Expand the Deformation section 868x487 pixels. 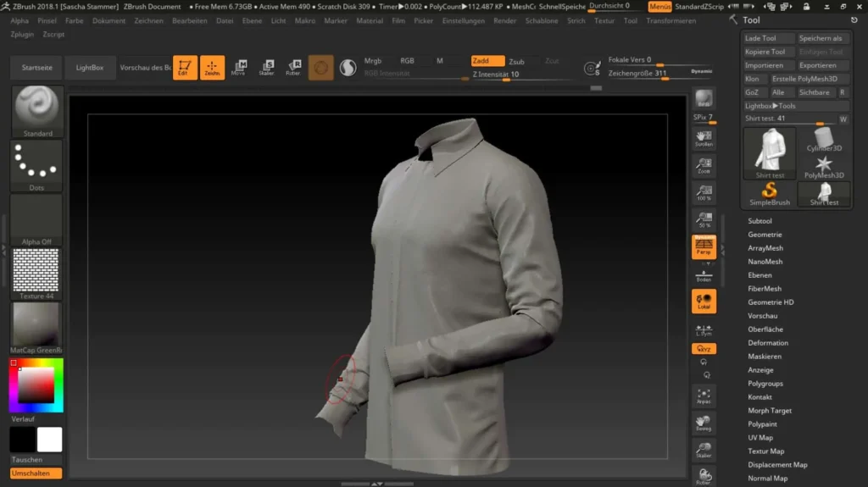(768, 343)
